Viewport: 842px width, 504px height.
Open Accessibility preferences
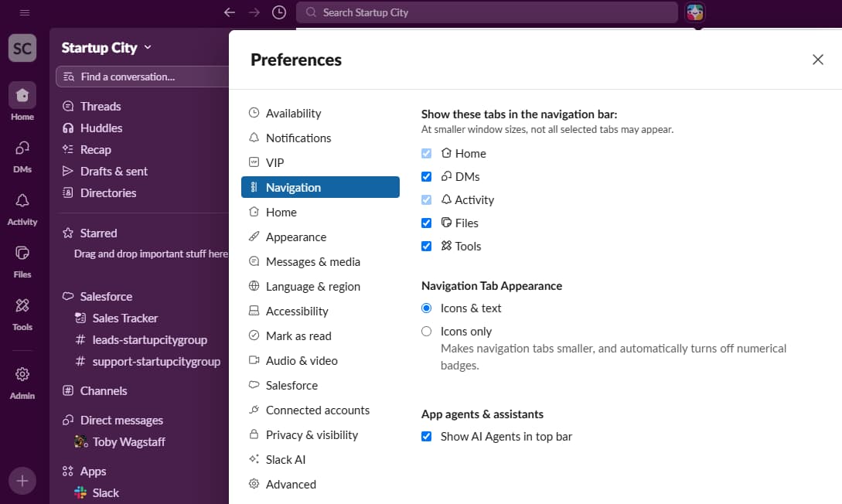click(320, 311)
